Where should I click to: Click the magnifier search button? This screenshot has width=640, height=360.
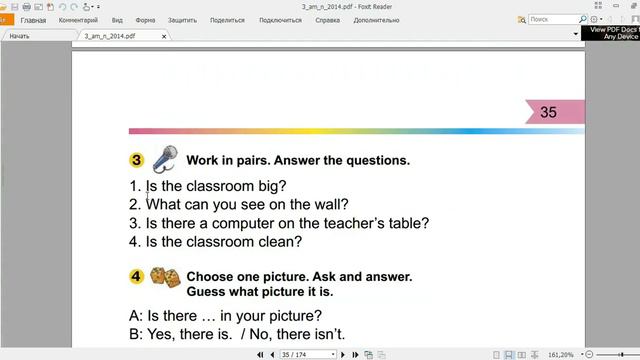[x=583, y=19]
